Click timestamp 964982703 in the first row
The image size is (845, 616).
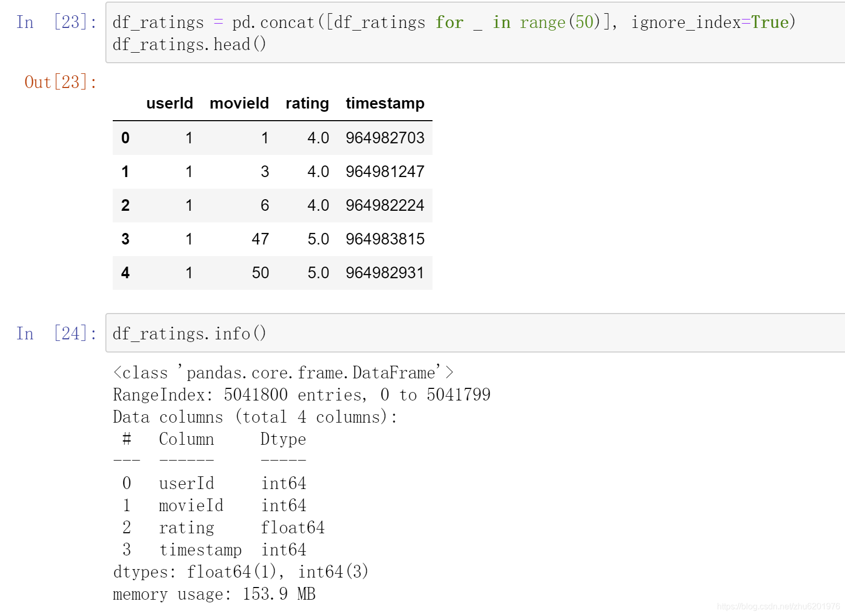pyautogui.click(x=385, y=138)
